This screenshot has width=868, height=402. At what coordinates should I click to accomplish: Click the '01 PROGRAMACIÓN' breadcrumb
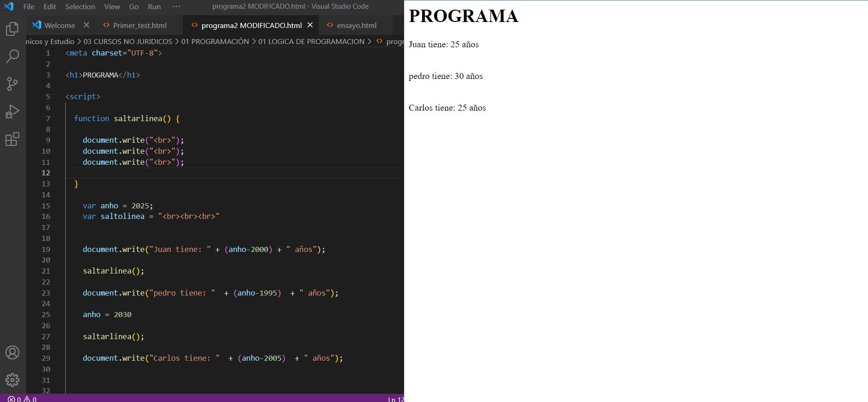[x=215, y=41]
